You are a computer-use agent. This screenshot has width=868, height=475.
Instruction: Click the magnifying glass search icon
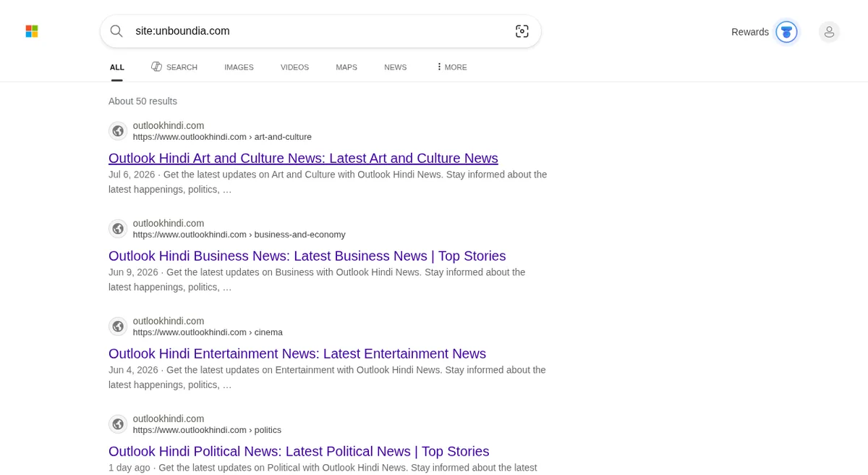click(x=116, y=31)
